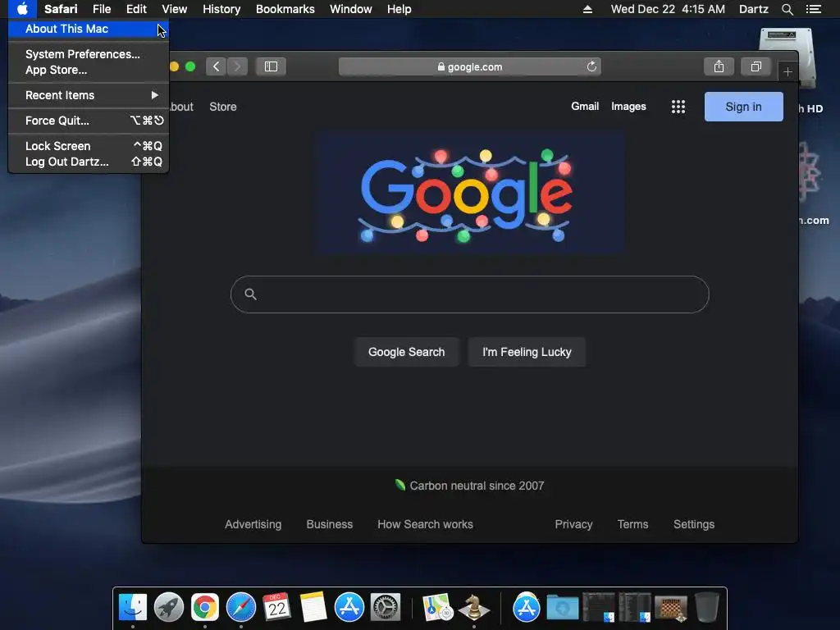This screenshot has height=630, width=840.
Task: Go back with Safari's back arrow
Action: point(216,66)
